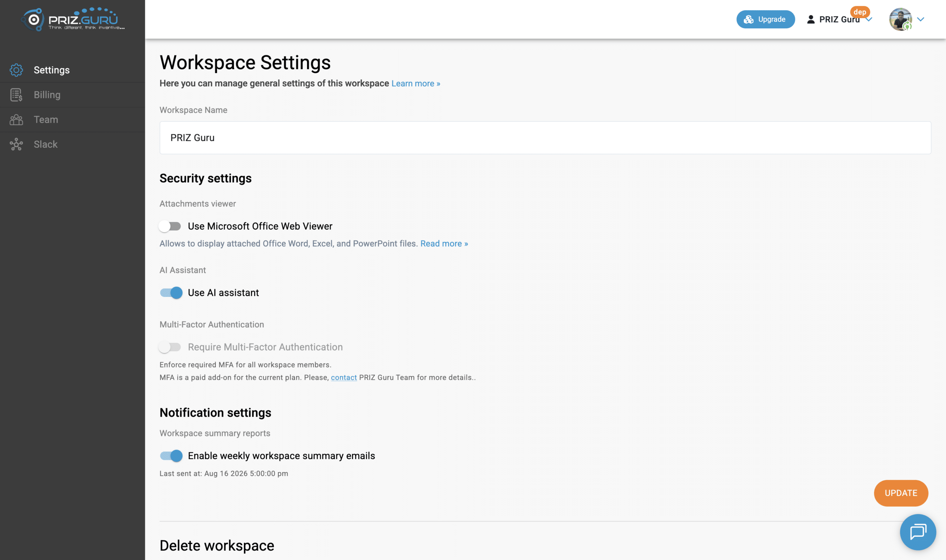
Task: Open the Read more link
Action: pos(444,243)
